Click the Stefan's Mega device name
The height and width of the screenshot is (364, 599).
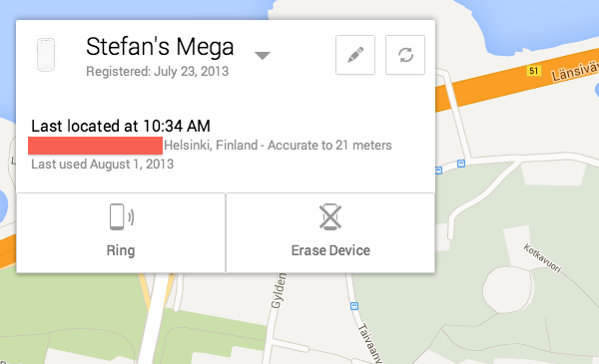coord(160,47)
